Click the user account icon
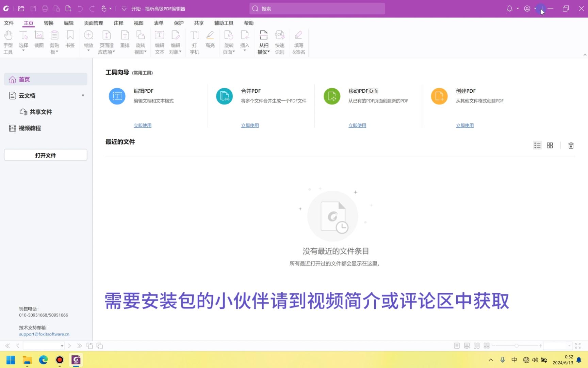588x368 pixels. (x=527, y=9)
